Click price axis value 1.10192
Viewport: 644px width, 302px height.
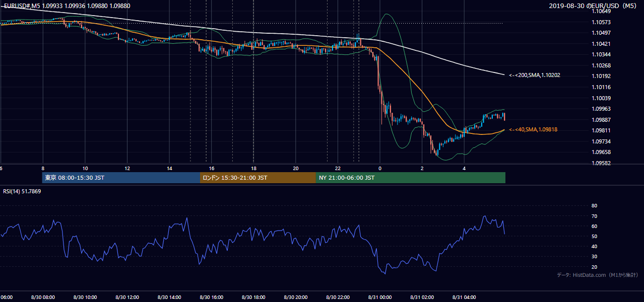pos(601,76)
